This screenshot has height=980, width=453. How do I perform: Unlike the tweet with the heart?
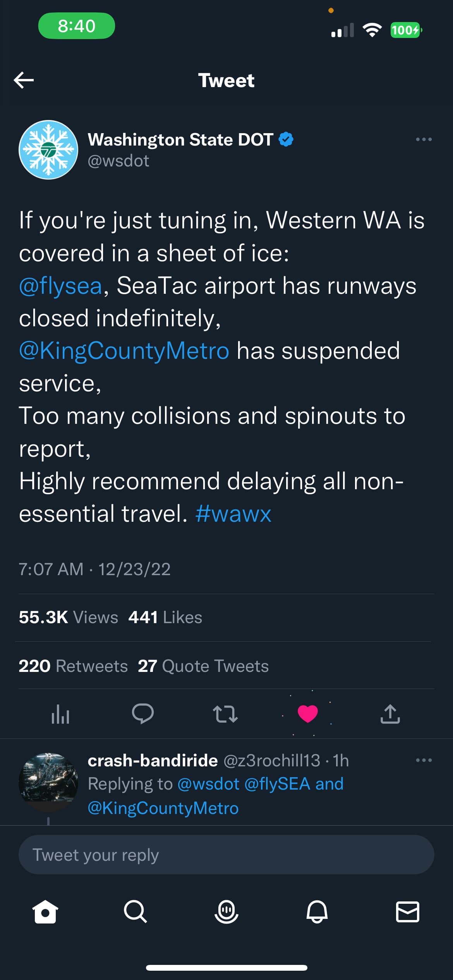point(308,713)
